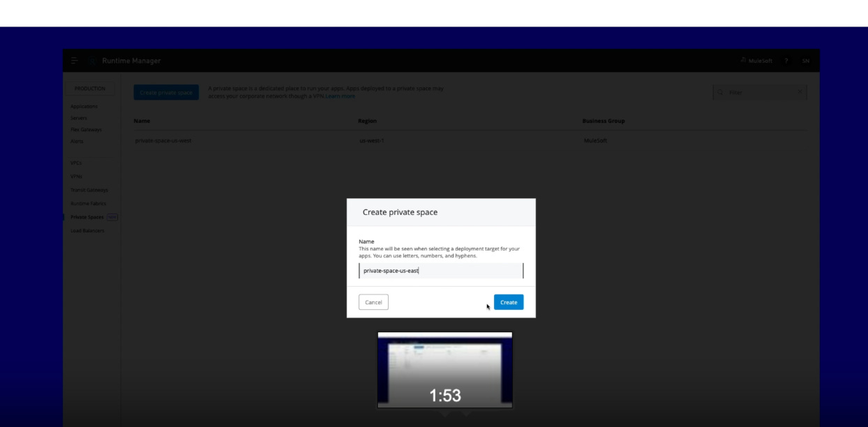Click the Create button in the dialog
Viewport: 868px width, 427px height.
tap(509, 302)
